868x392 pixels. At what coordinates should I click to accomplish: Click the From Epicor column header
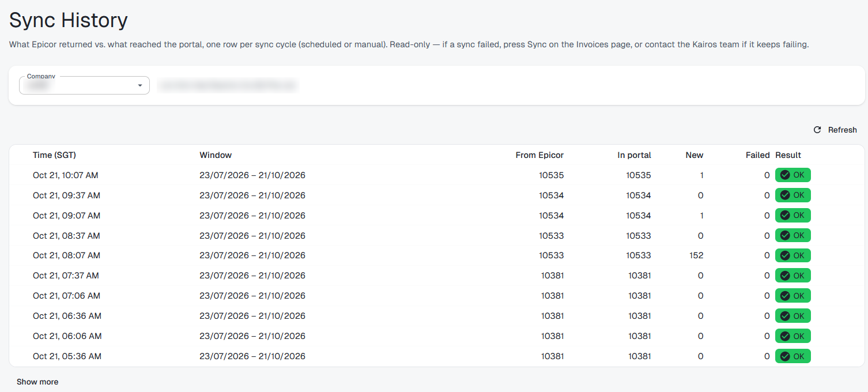tap(539, 155)
